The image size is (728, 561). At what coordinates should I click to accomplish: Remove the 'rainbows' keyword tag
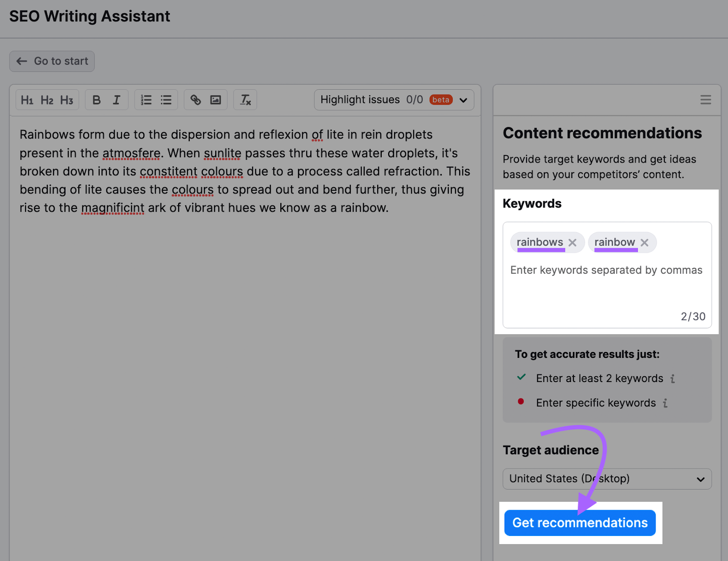pyautogui.click(x=572, y=243)
